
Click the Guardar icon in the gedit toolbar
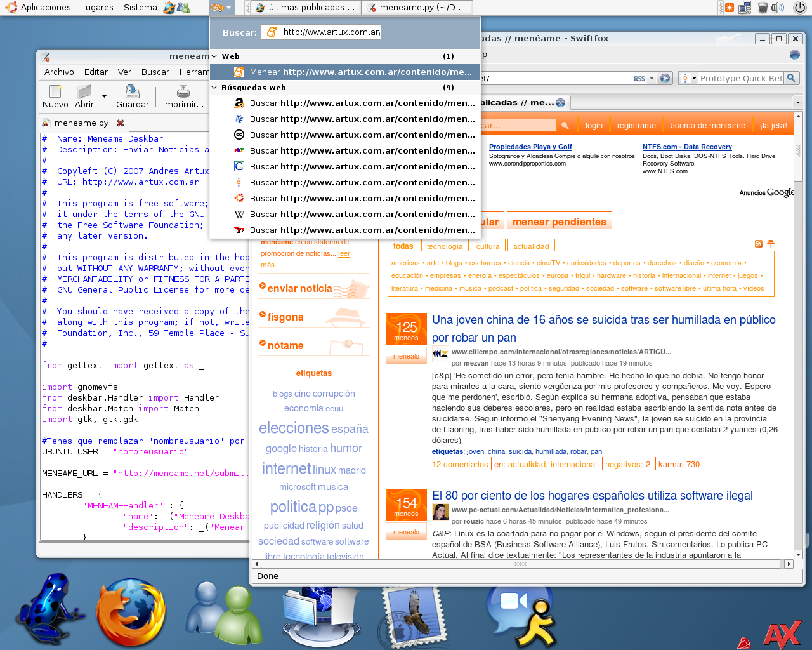tap(133, 92)
